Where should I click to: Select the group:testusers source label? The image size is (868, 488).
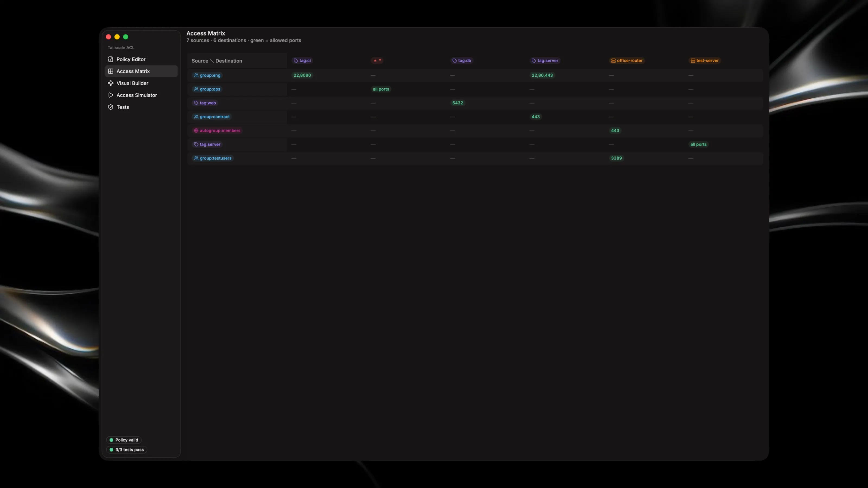(213, 158)
